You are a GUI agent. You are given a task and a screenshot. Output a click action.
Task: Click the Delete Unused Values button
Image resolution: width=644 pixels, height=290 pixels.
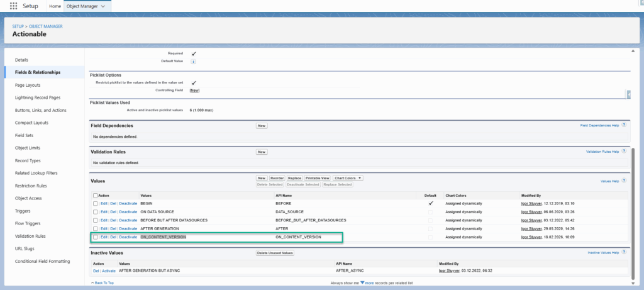tap(275, 253)
